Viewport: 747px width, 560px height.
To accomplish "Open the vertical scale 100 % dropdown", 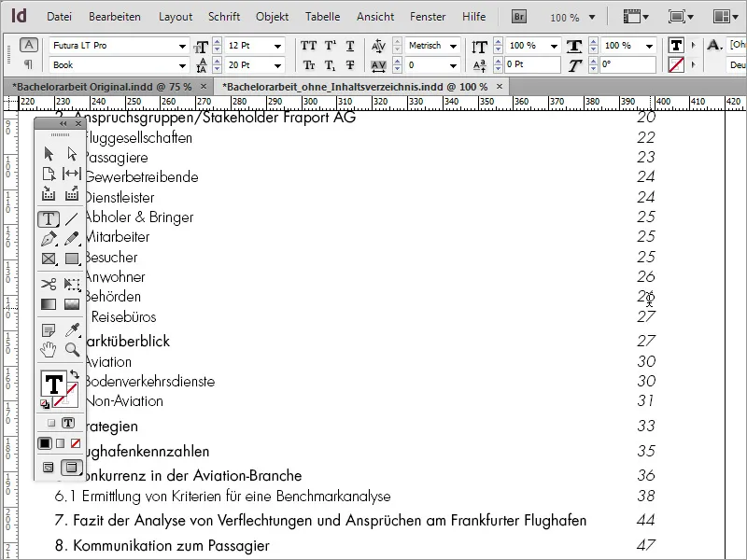I will click(x=554, y=46).
